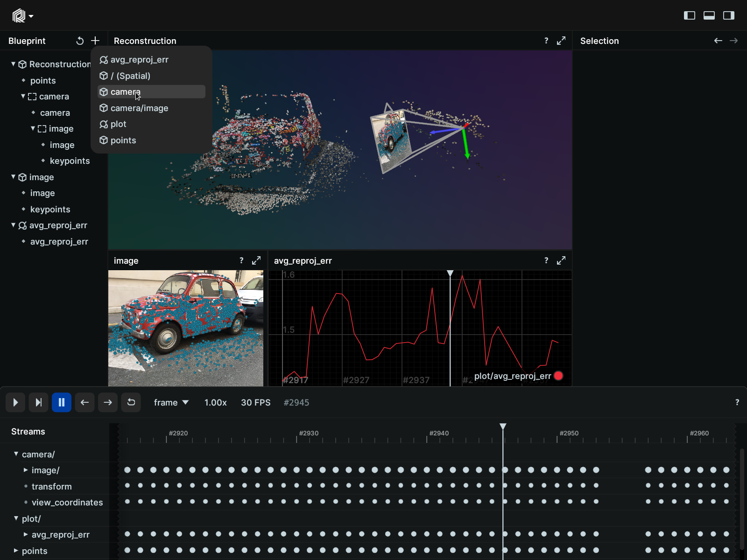Choose plot from the open entity menu
This screenshot has height=560, width=747.
click(118, 124)
